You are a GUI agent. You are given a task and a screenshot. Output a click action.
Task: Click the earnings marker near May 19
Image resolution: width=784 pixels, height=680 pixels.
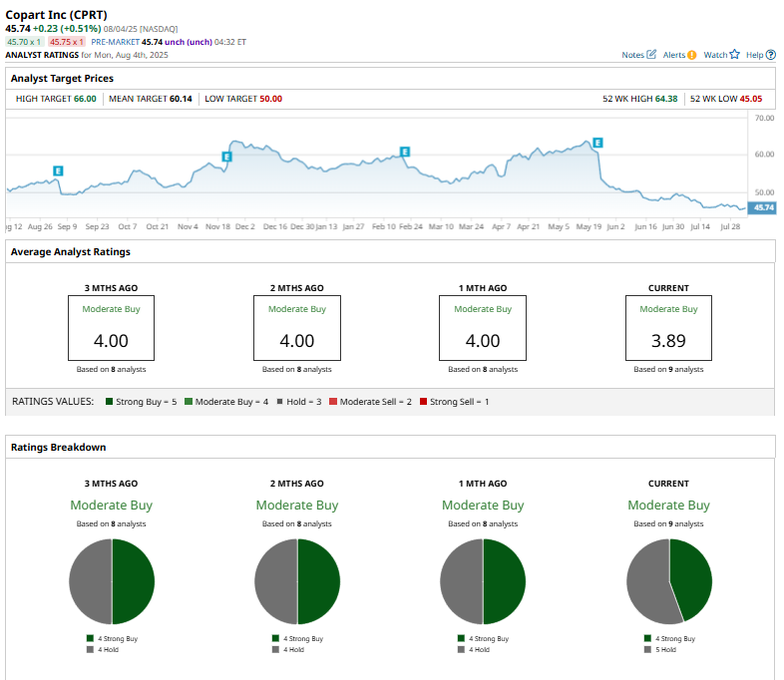coord(597,143)
